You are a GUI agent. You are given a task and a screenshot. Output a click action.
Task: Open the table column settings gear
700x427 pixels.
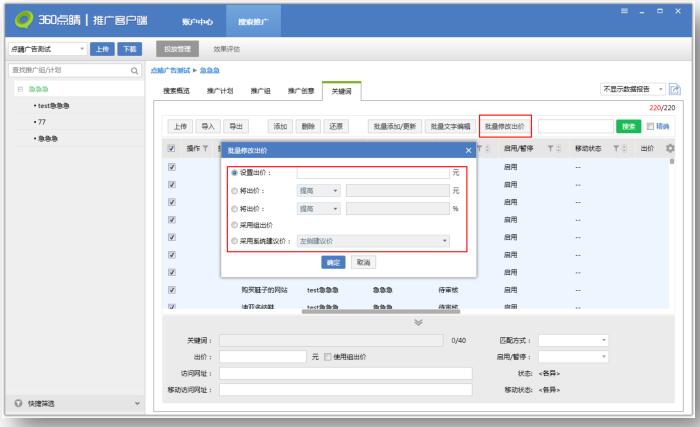pyautogui.click(x=670, y=149)
